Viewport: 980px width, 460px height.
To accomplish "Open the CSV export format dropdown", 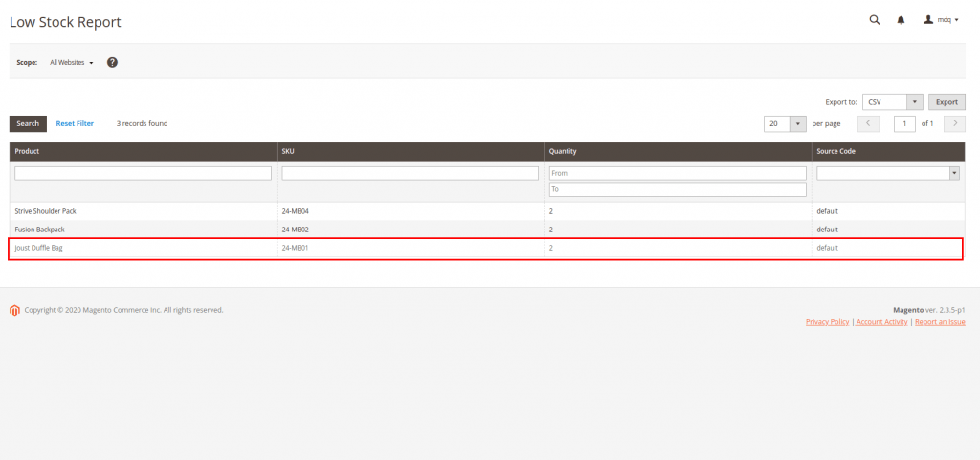I will (x=892, y=101).
